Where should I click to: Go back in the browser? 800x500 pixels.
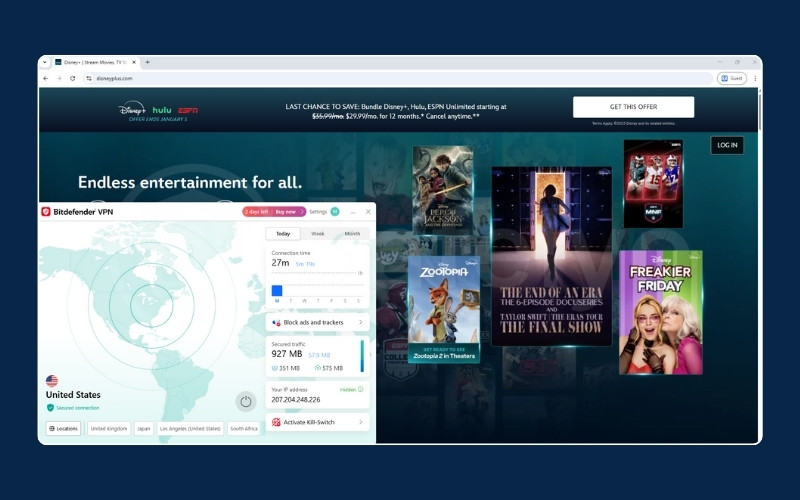[45, 79]
